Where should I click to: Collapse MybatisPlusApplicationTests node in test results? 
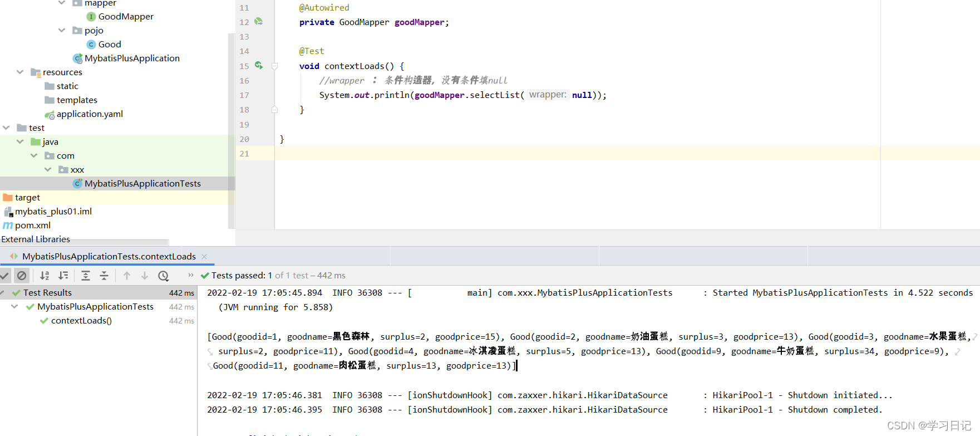[14, 306]
